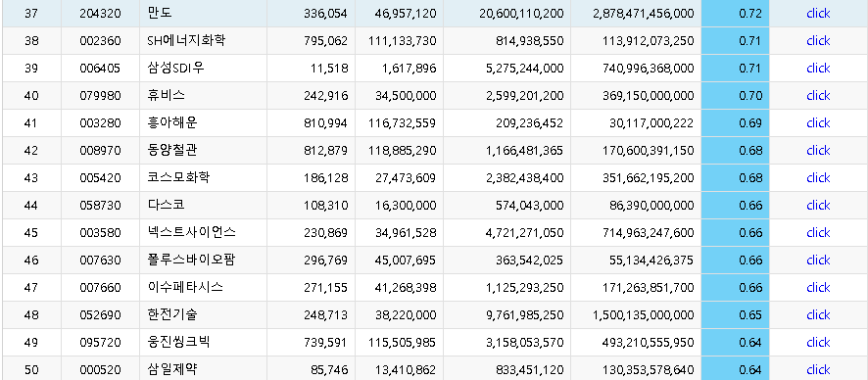
Task: Select the 0.72 ratio cell
Action: pyautogui.click(x=735, y=14)
